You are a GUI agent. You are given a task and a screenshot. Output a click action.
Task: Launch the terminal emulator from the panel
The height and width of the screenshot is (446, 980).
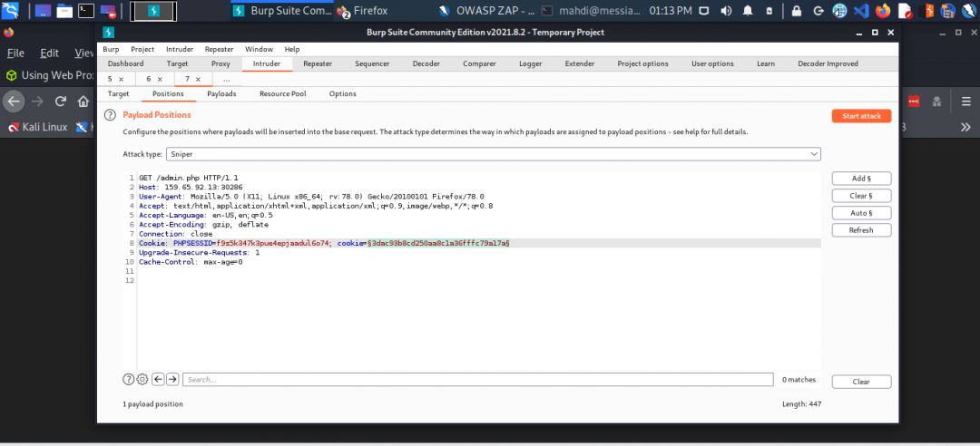tap(86, 10)
